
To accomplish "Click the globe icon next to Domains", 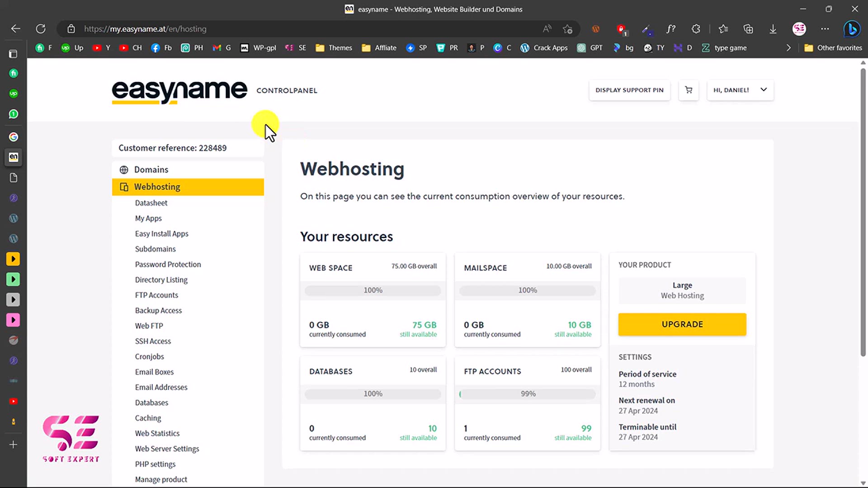I will coord(124,170).
